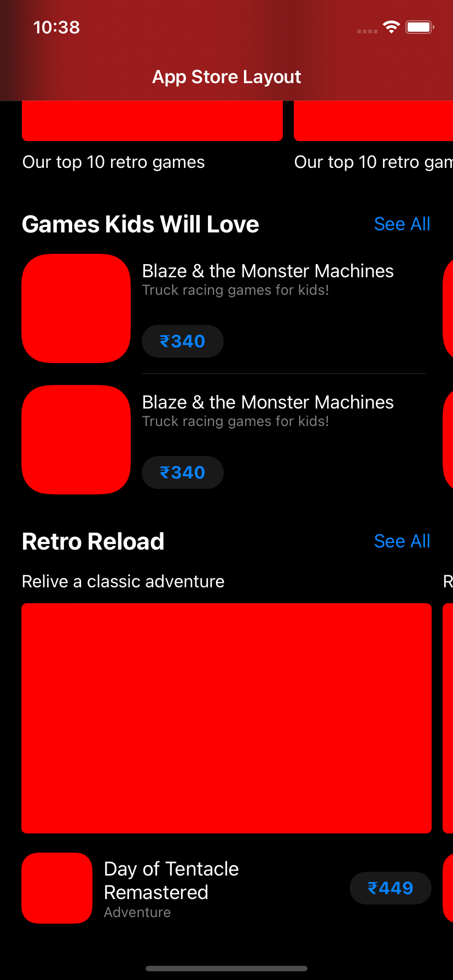Tap the App Store Layout navigation title
Image resolution: width=453 pixels, height=980 pixels.
[x=226, y=77]
